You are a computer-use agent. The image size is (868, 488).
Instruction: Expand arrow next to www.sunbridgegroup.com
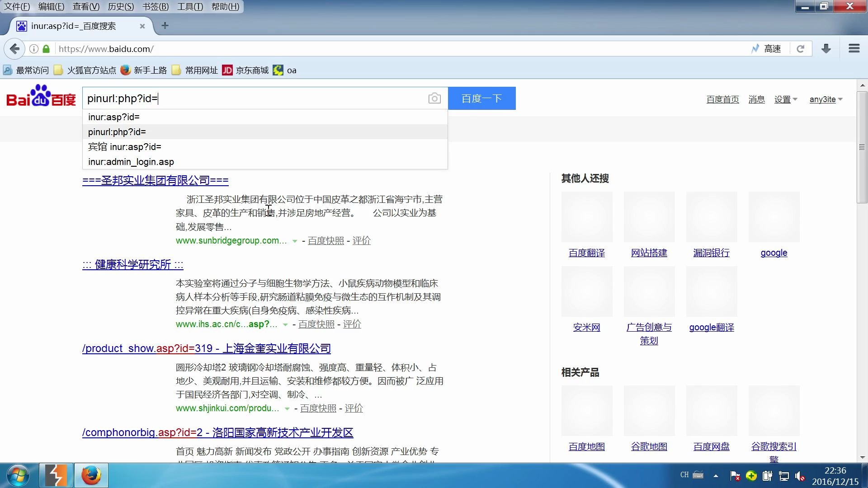[295, 241]
